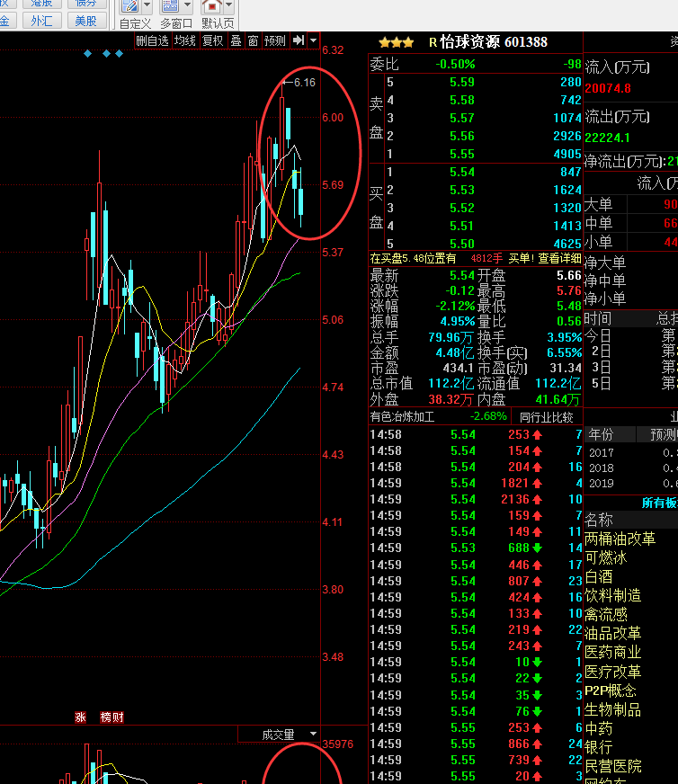
Task: Click sell level 1 price 5.55
Action: pos(462,154)
